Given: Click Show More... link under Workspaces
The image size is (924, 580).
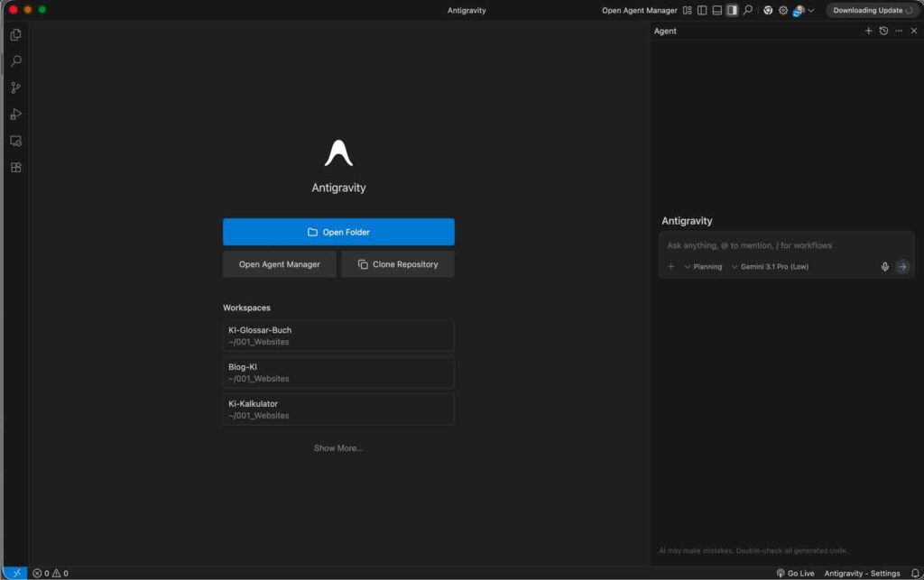Looking at the screenshot, I should click(338, 448).
